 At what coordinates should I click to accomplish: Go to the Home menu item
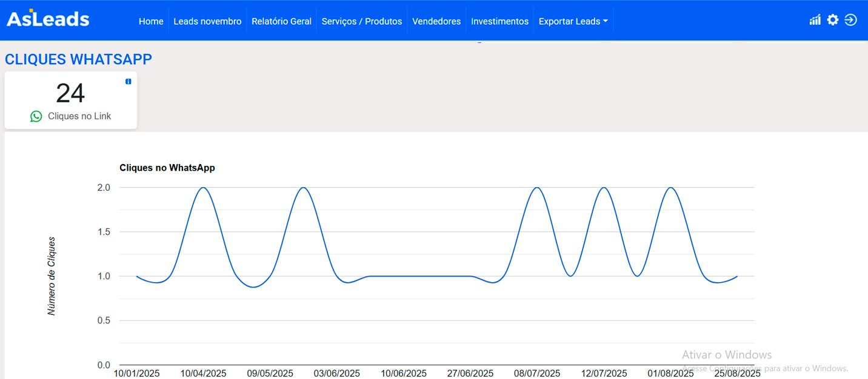(151, 21)
